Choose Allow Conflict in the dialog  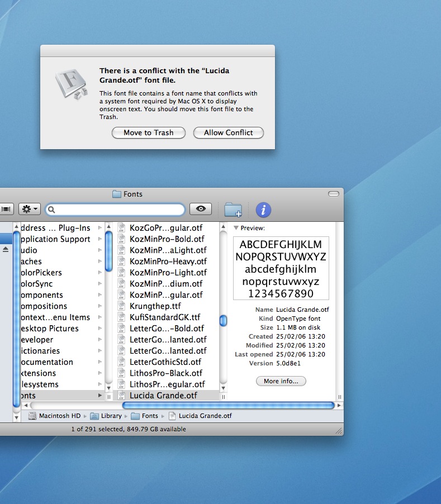[x=229, y=133]
